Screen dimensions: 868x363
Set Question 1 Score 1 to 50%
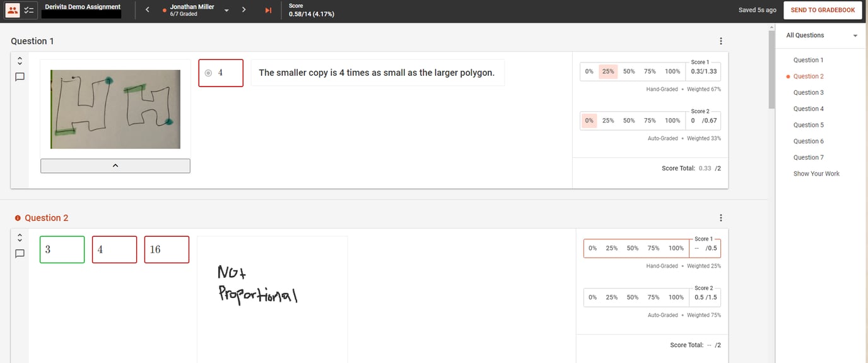(x=629, y=71)
